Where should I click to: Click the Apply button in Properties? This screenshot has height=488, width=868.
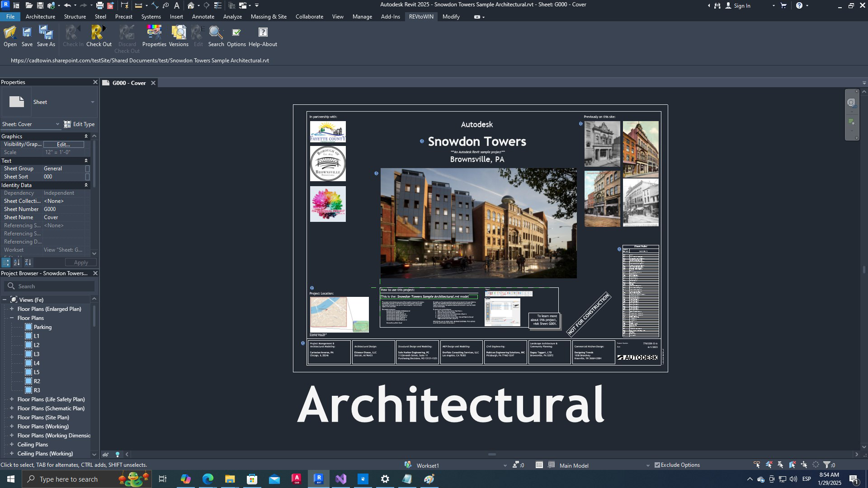tap(81, 263)
